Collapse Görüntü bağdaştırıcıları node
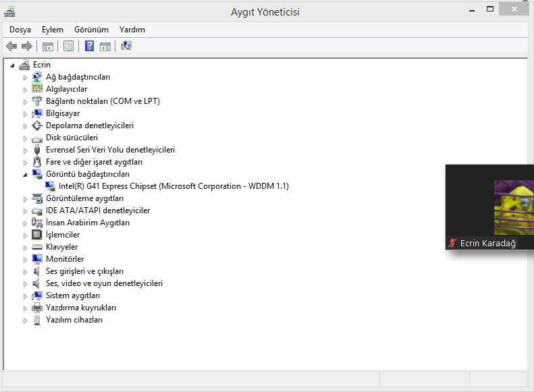Image resolution: width=534 pixels, height=392 pixels. pos(25,175)
